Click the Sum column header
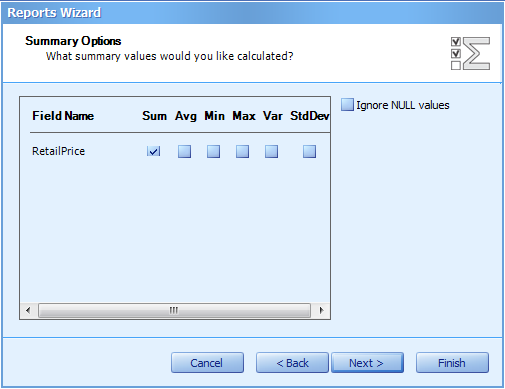Image resolution: width=505 pixels, height=389 pixels. (154, 116)
